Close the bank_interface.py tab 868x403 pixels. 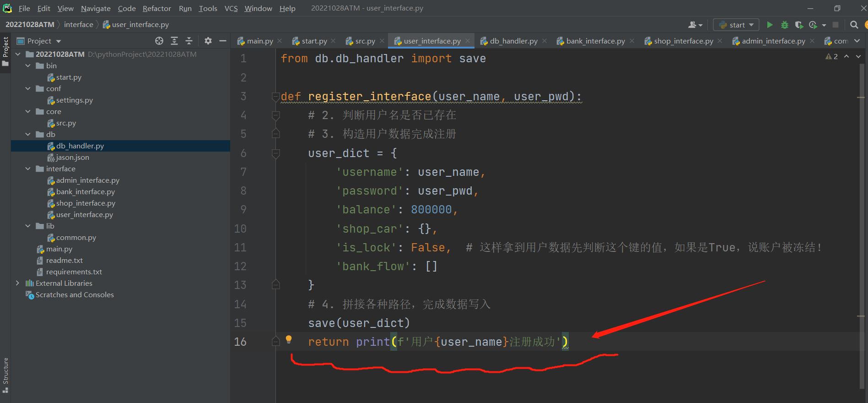coord(632,41)
